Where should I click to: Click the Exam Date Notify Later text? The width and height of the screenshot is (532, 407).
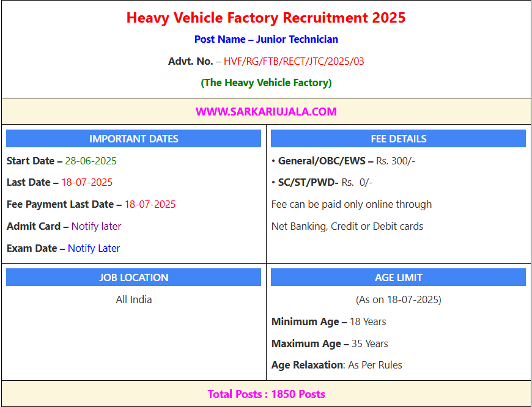click(x=94, y=248)
